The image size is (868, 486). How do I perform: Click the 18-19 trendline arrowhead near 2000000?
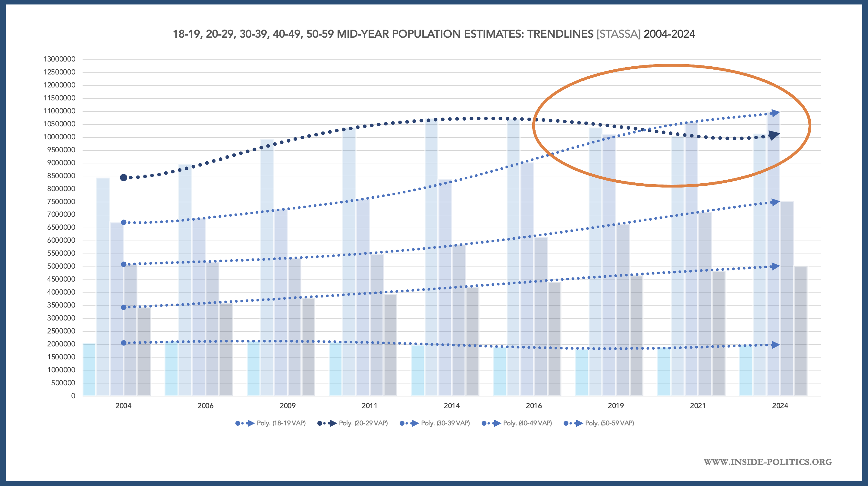point(775,345)
